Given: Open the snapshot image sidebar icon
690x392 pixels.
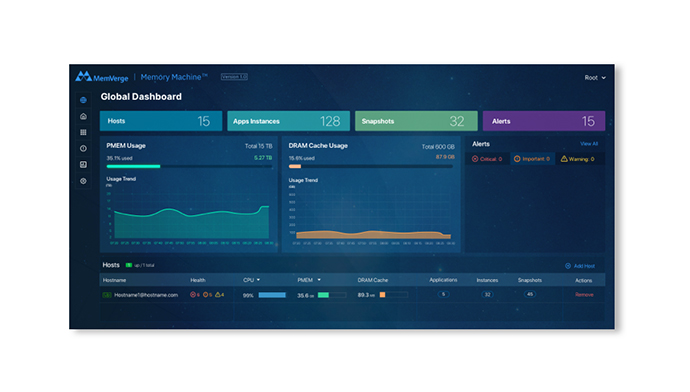Looking at the screenshot, I should coord(83,165).
